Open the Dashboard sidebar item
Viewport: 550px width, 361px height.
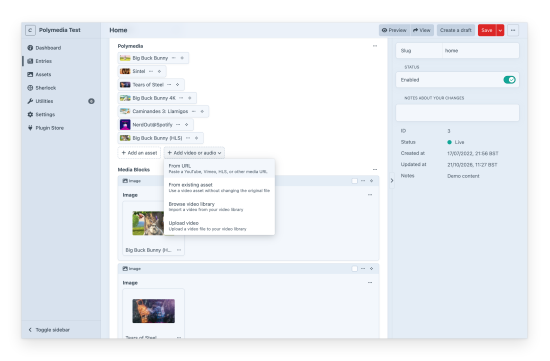pos(45,48)
